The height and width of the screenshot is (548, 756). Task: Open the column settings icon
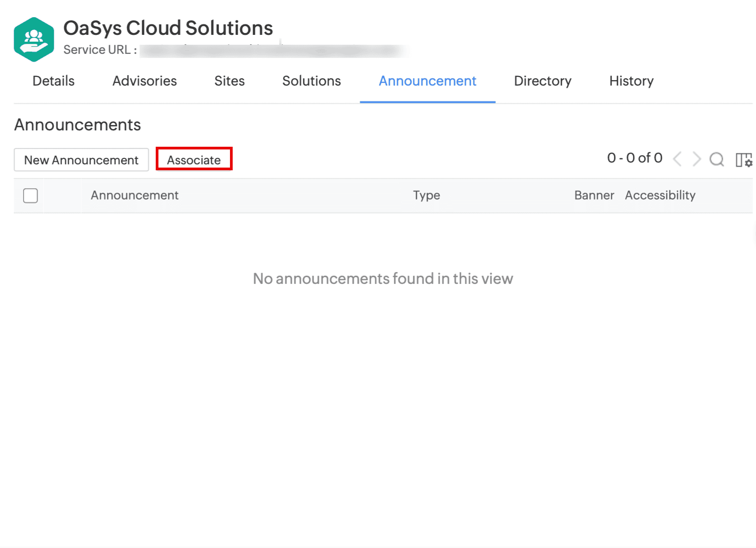pyautogui.click(x=743, y=160)
